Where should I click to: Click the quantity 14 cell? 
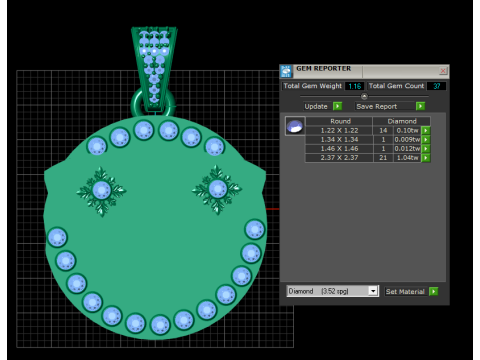click(383, 130)
